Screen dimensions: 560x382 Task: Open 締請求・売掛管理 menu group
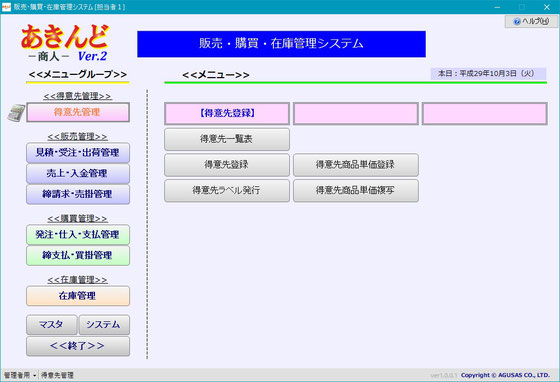pos(78,194)
